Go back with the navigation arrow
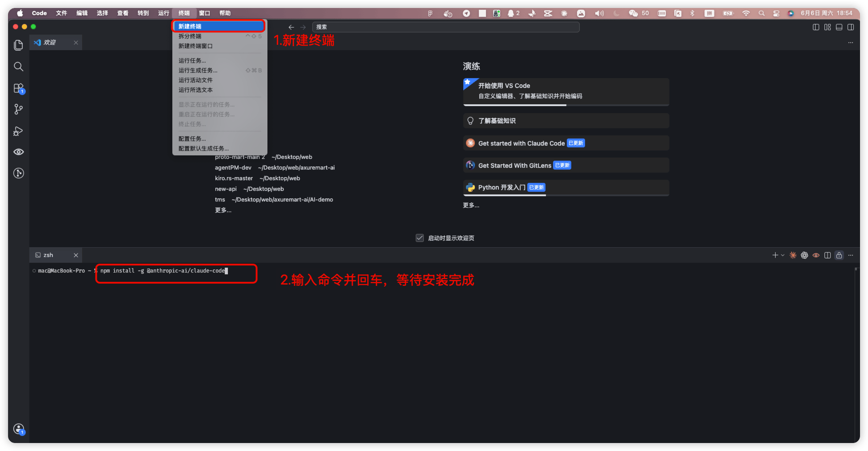 pos(291,27)
